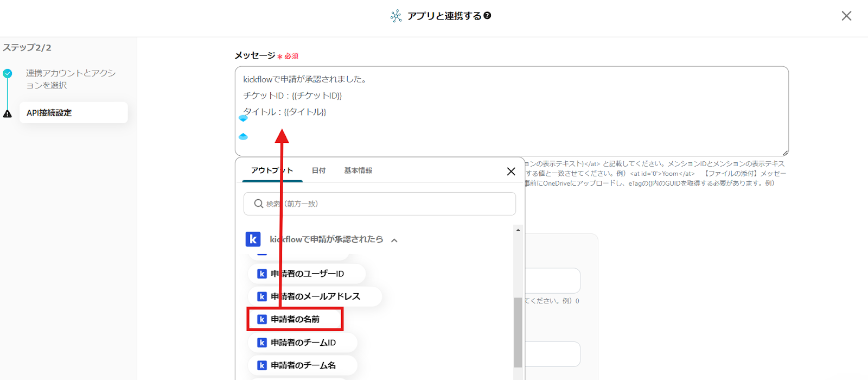Click the kickflow icon on 申請者のチームID chip

click(261, 343)
